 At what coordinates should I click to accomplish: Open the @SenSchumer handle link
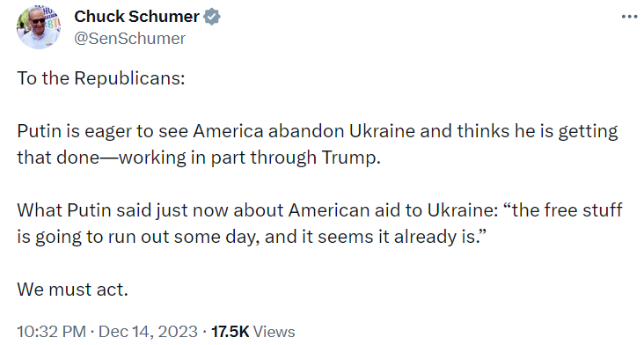(x=130, y=39)
